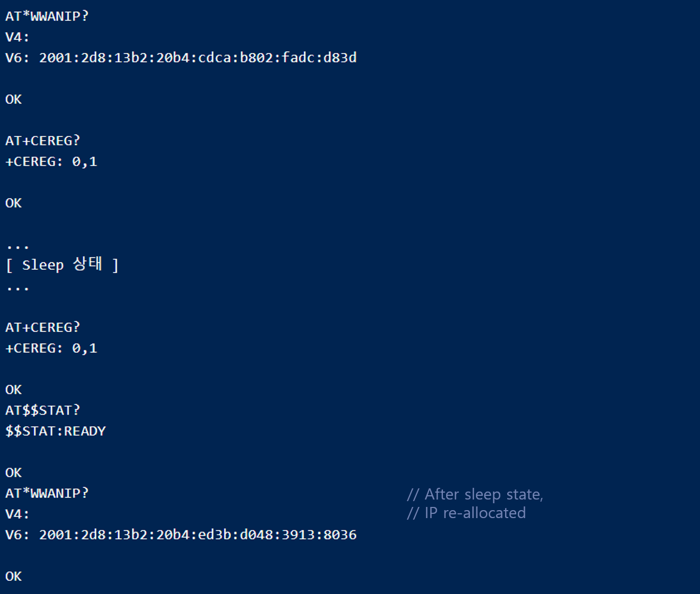Click the [ Sleep 상태 ] text line

point(62,264)
